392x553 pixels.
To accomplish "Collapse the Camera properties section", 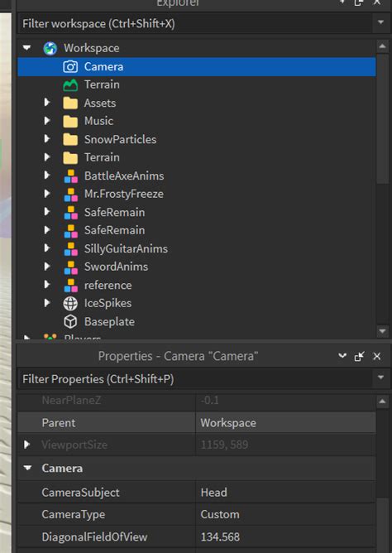I will pos(27,468).
